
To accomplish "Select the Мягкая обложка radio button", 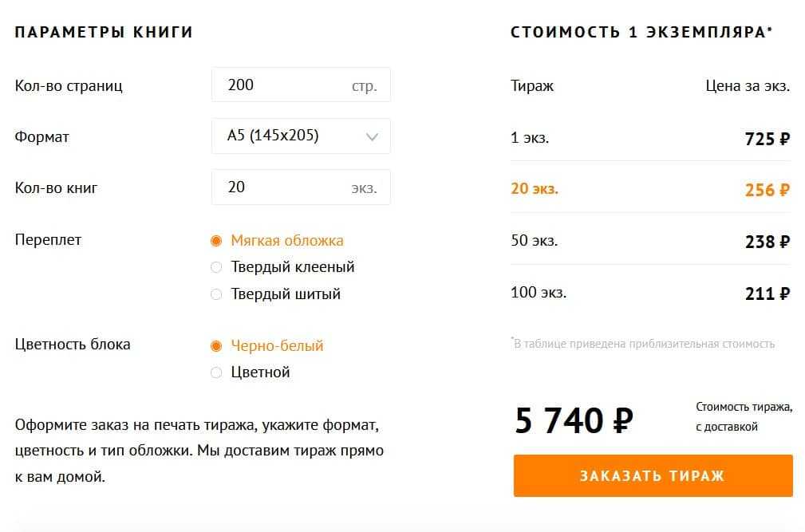I will point(216,241).
